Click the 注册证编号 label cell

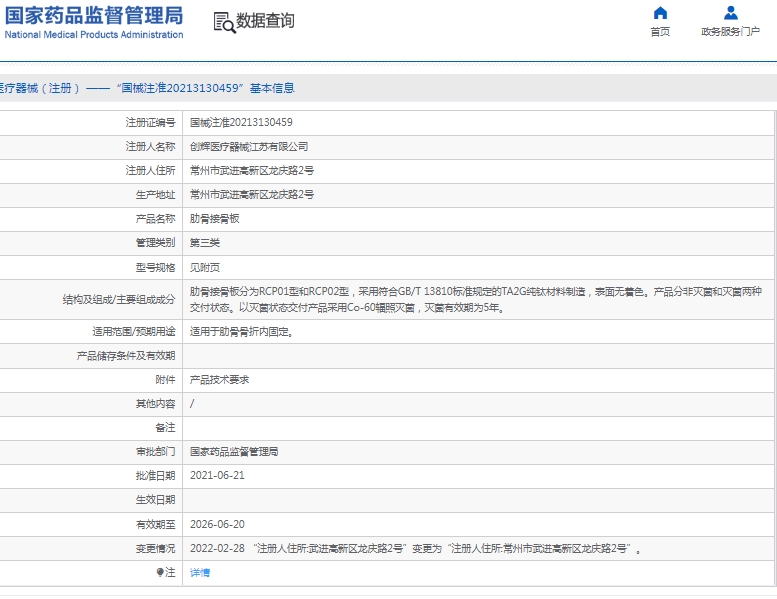(150, 122)
